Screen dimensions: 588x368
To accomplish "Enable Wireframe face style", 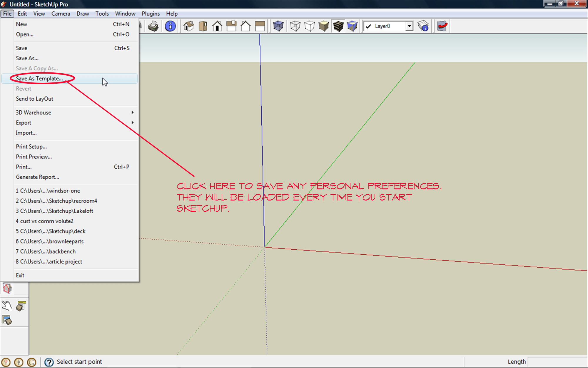I will 295,26.
